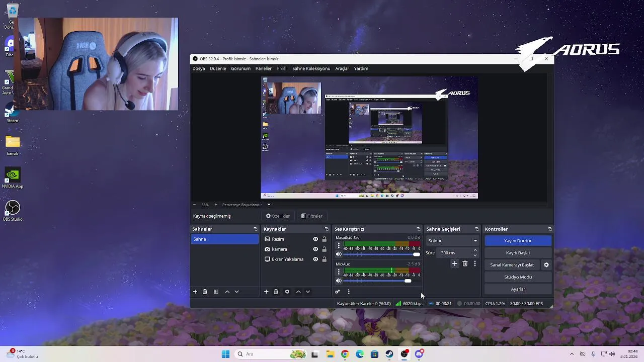Open Discord from taskbar
Image resolution: width=644 pixels, height=362 pixels.
pyautogui.click(x=419, y=354)
